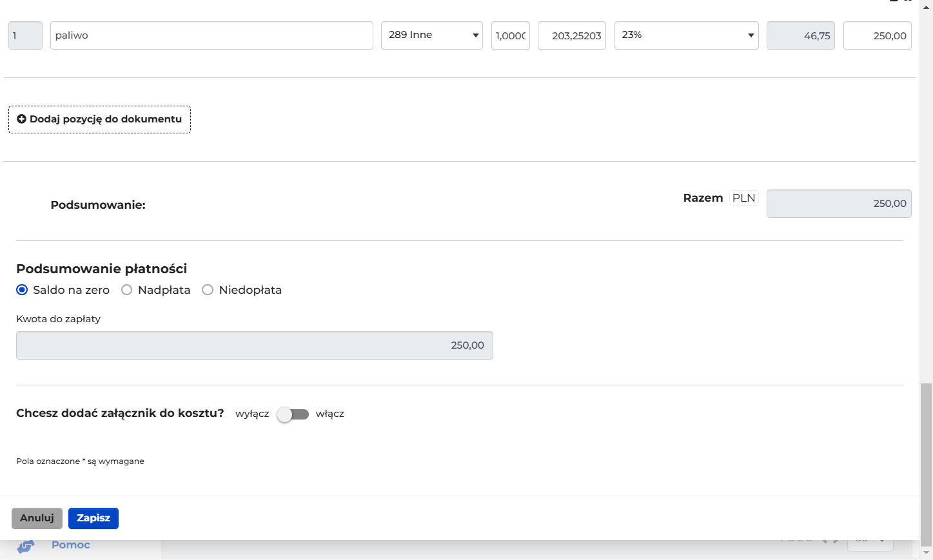Viewport: 933px width, 560px height.
Task: Click the vertical scrollbar thumb
Action: tap(927, 464)
